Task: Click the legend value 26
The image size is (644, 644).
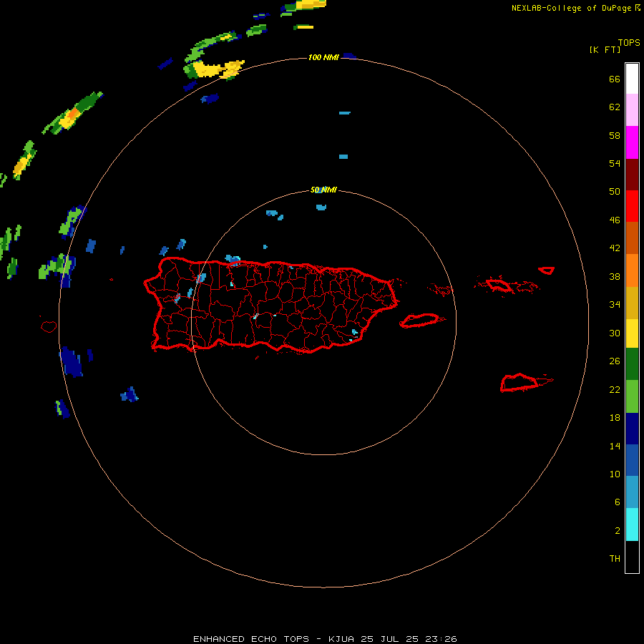Action: click(x=615, y=361)
